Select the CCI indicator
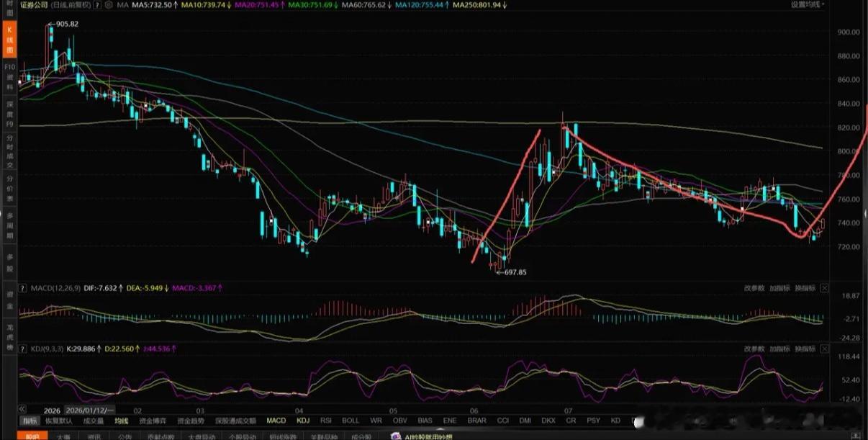 tap(502, 421)
